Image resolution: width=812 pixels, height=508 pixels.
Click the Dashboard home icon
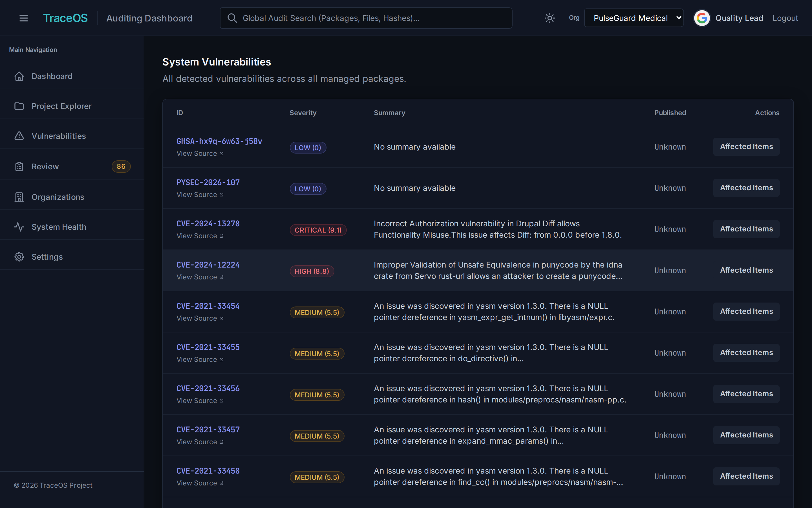[19, 76]
